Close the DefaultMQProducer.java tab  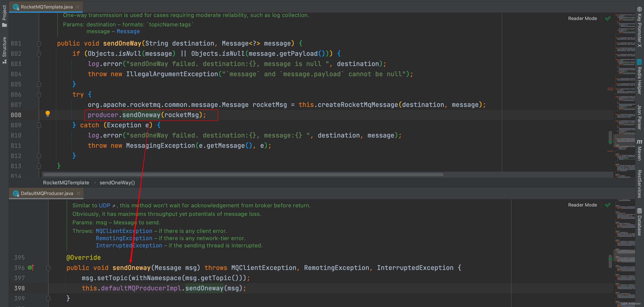[79, 193]
